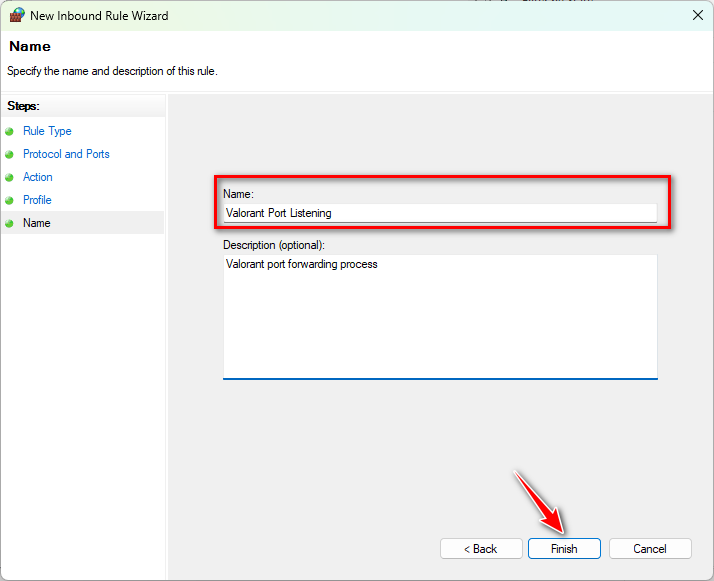The height and width of the screenshot is (581, 714).
Task: Focus the rule Name text field
Action: coord(440,213)
